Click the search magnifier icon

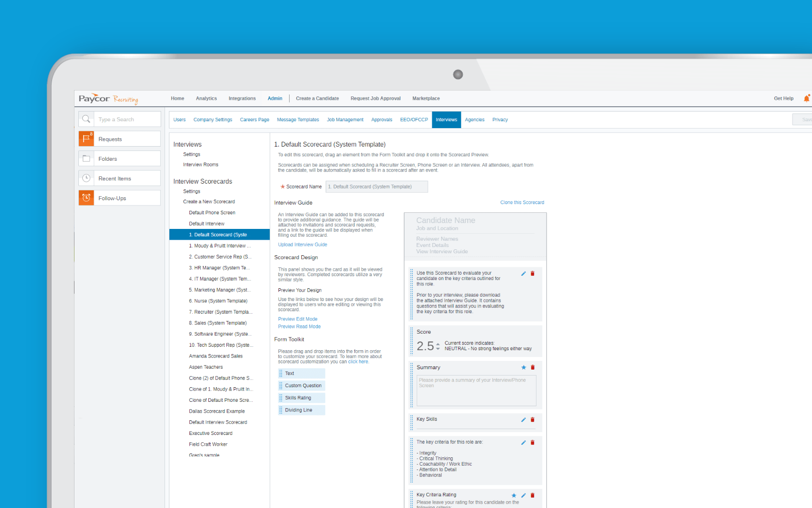point(86,119)
